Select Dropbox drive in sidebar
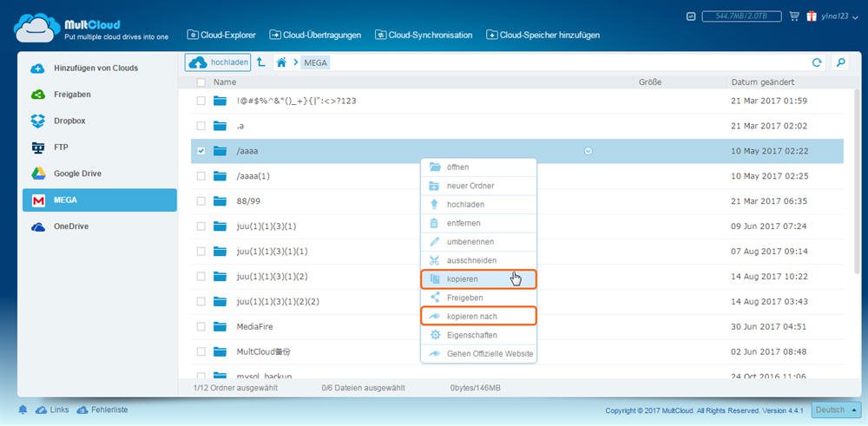Viewport: 868px width, 426px height. (100, 121)
